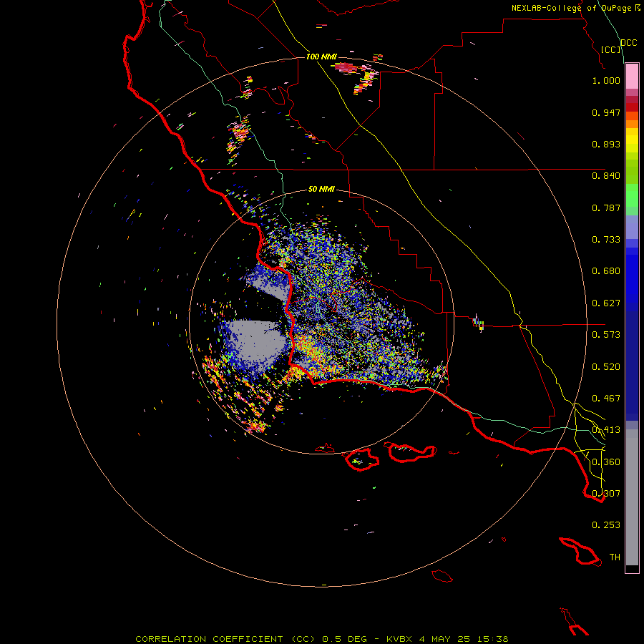Click the 0.467 scale value
644x644 pixels.
pyautogui.click(x=606, y=399)
